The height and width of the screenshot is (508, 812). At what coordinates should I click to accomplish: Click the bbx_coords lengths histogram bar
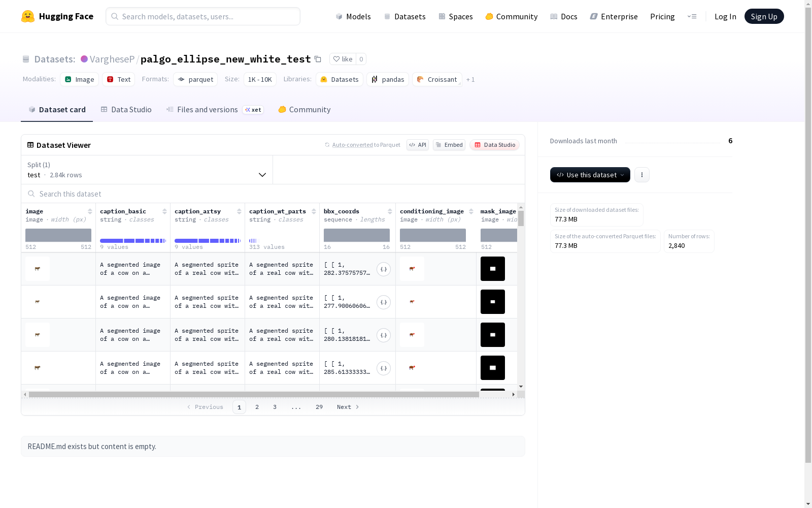[x=357, y=235]
